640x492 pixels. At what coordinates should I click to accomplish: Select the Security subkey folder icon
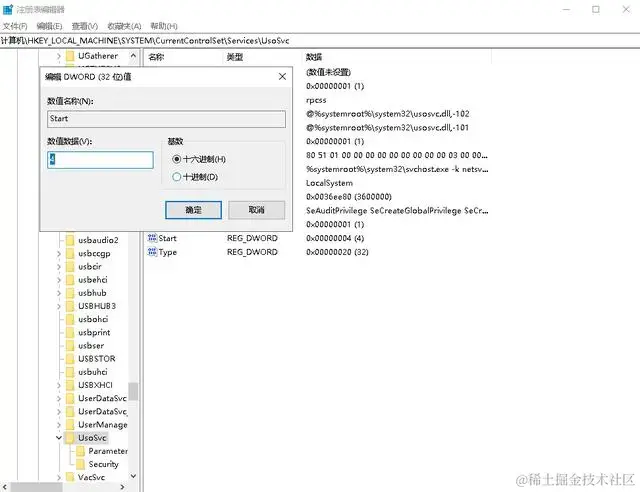(81, 464)
